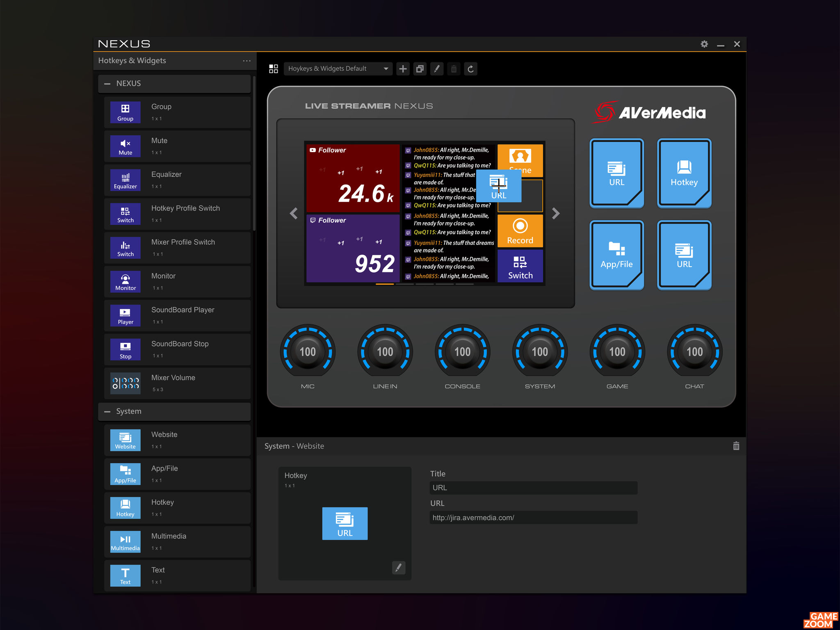Rename profile using the toolbar pencil icon
The image size is (840, 630).
tap(437, 68)
